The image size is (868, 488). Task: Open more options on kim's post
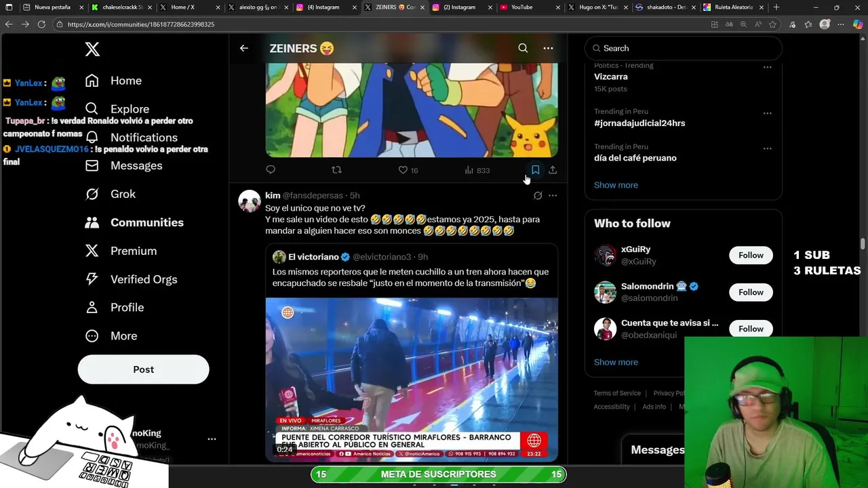pos(553,196)
